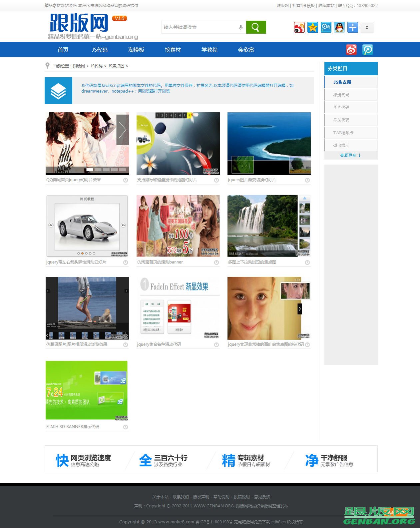
Task: Expand the category list via 查看更多
Action: tap(350, 156)
